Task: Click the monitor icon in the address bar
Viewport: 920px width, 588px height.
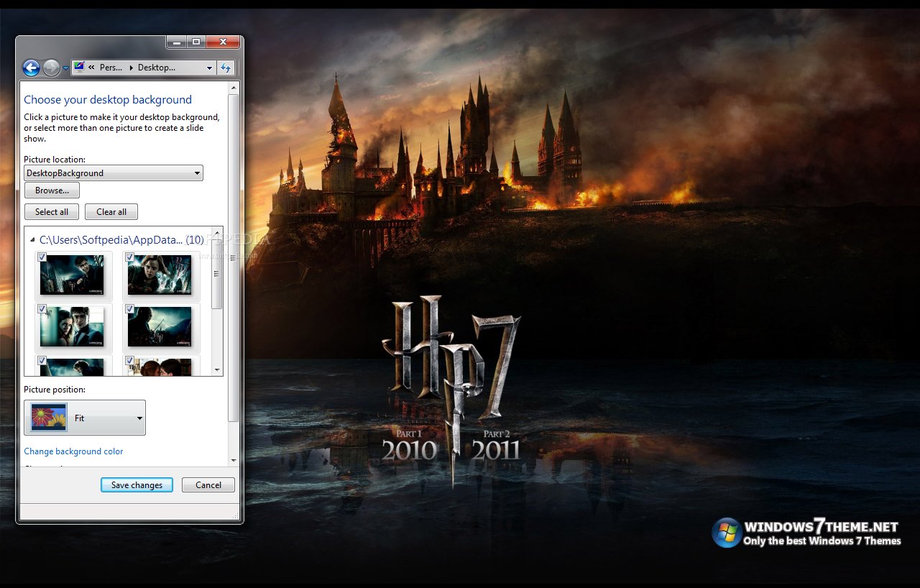Action: pyautogui.click(x=79, y=67)
